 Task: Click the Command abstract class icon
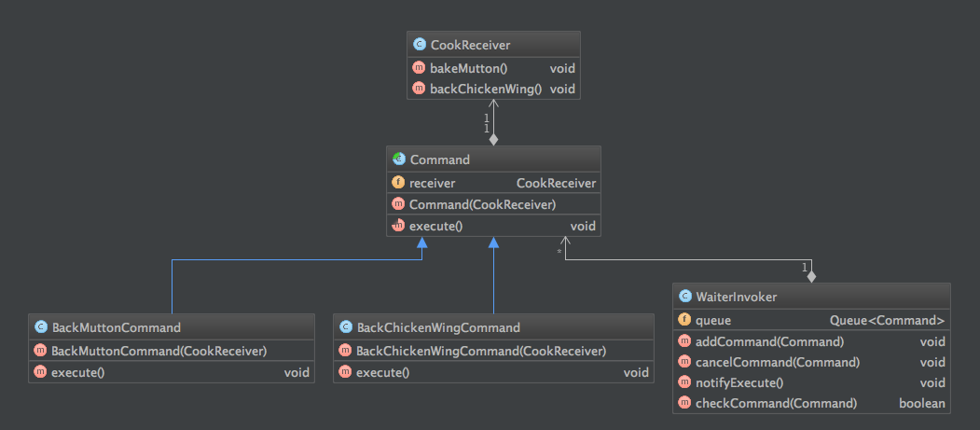click(398, 160)
